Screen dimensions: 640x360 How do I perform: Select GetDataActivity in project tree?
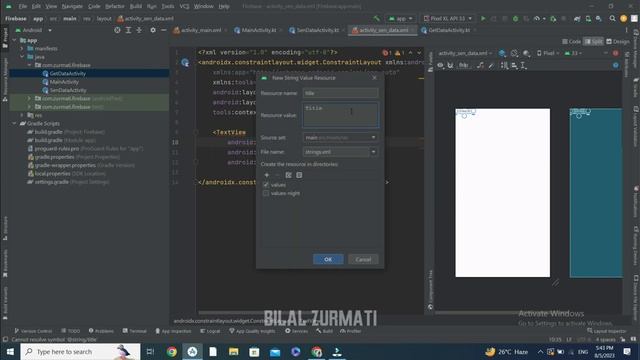pyautogui.click(x=68, y=73)
